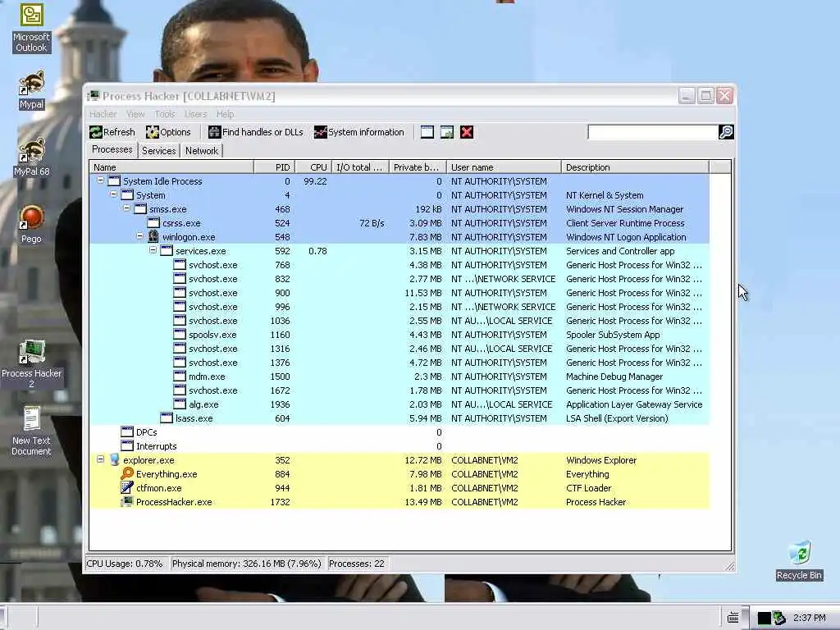Sort by the User name column header

coord(504,167)
